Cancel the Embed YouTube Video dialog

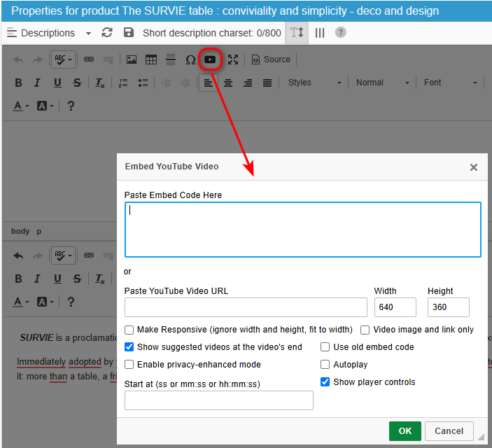(x=449, y=431)
